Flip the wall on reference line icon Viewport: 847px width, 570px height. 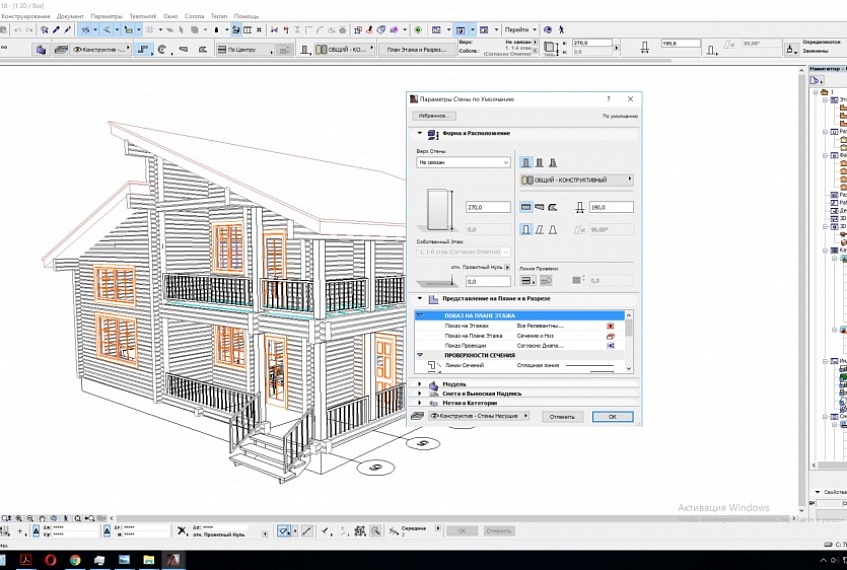546,280
